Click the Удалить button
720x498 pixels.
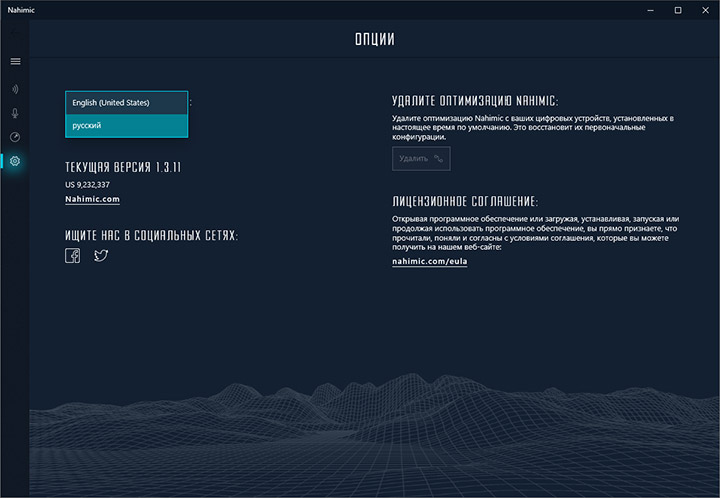pyautogui.click(x=421, y=158)
